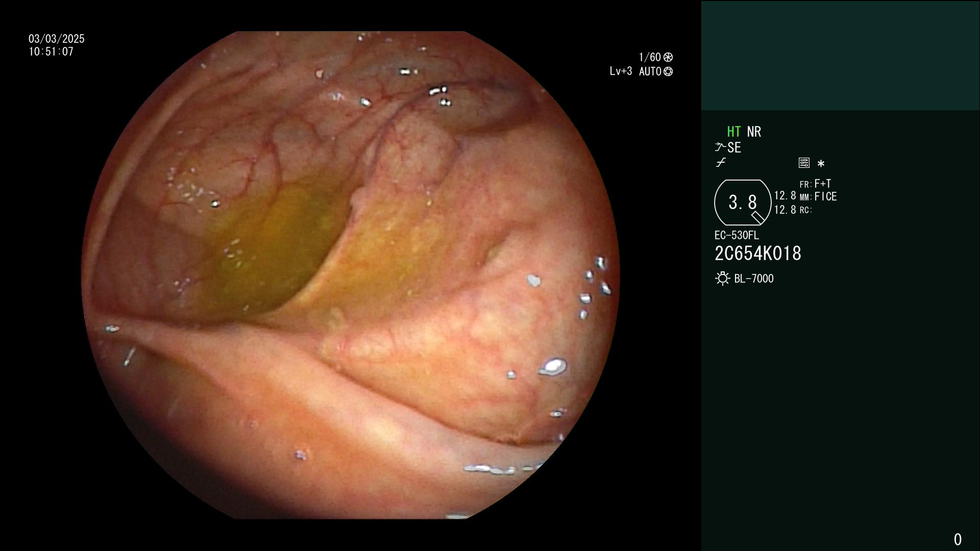
Task: Click the 0 counter at bottom right
Action: 958,539
